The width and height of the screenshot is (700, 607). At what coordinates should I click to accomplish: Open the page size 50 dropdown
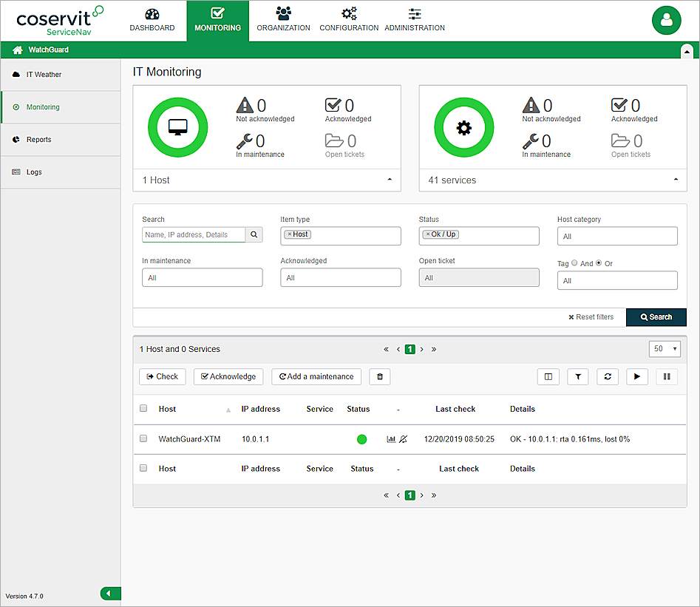(x=663, y=349)
